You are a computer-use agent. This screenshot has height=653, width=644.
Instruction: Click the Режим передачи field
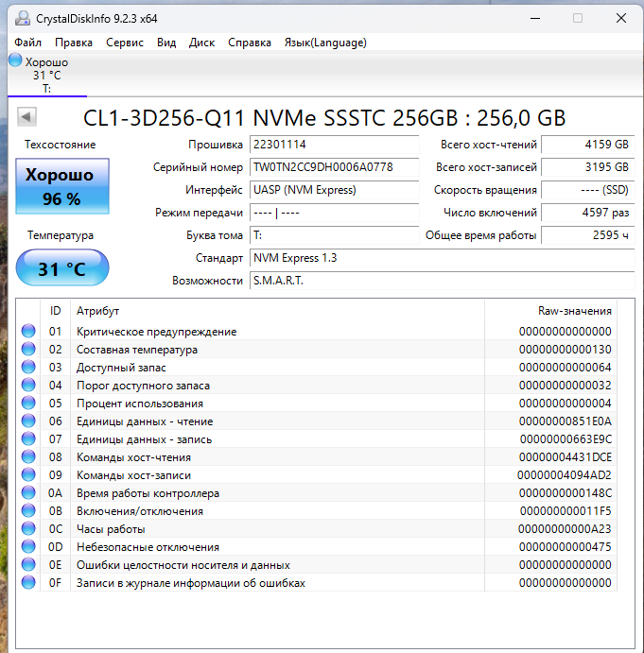coord(335,213)
